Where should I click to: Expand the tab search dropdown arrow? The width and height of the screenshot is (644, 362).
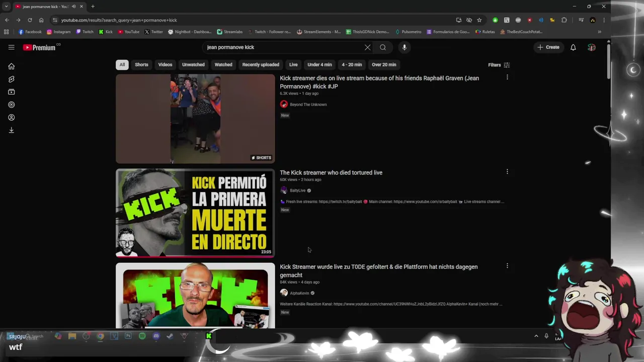(6, 7)
